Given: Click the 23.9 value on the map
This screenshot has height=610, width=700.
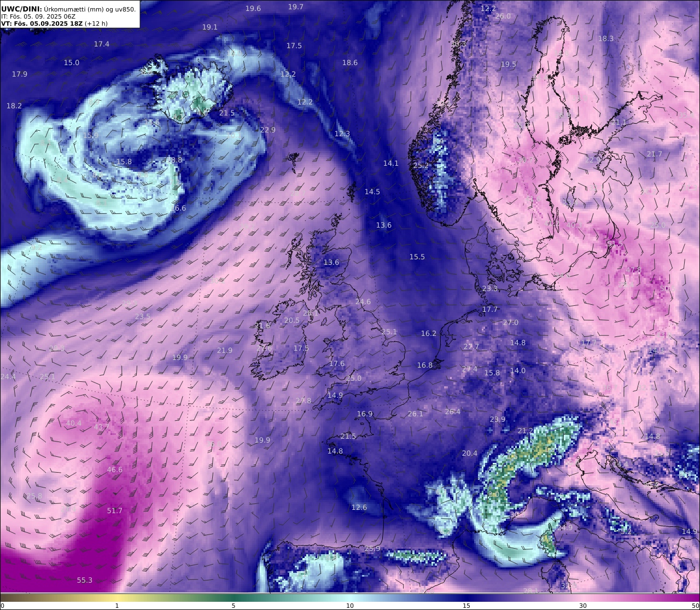Looking at the screenshot, I should [497, 420].
